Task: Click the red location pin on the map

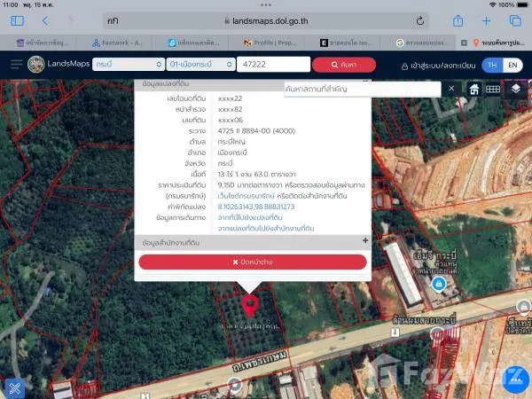Action: click(x=251, y=305)
